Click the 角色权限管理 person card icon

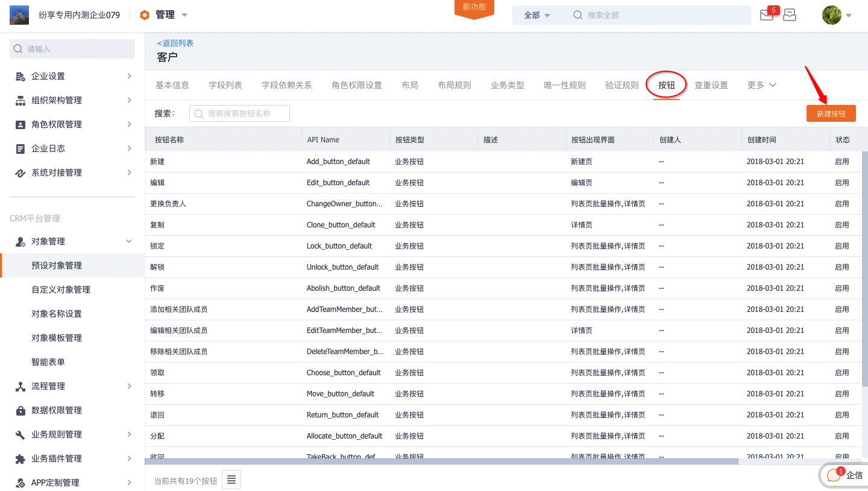point(20,124)
